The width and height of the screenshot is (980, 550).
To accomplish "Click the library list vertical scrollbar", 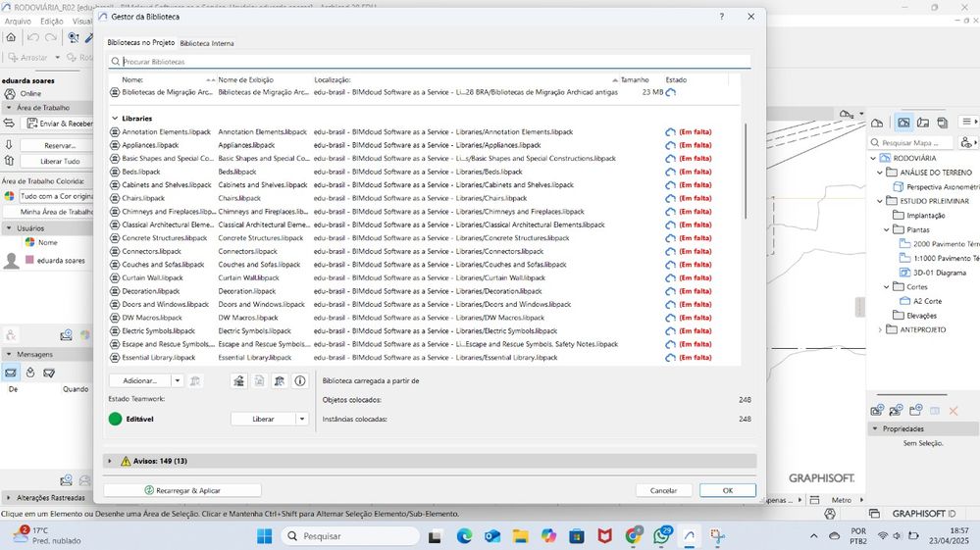I will (x=745, y=171).
